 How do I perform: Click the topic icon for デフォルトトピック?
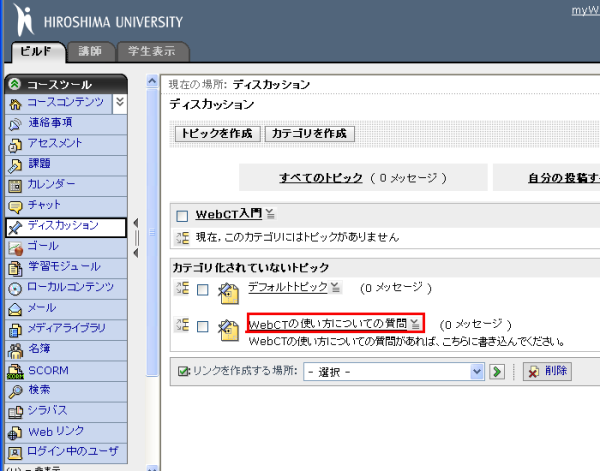coord(228,293)
